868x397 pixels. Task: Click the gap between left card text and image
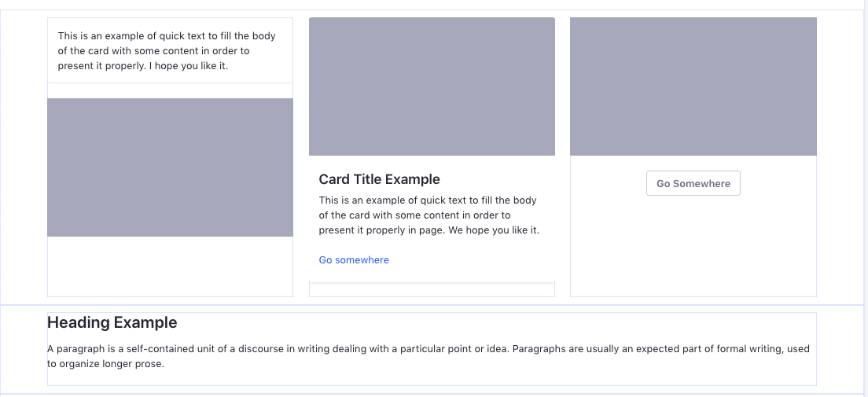click(x=170, y=91)
